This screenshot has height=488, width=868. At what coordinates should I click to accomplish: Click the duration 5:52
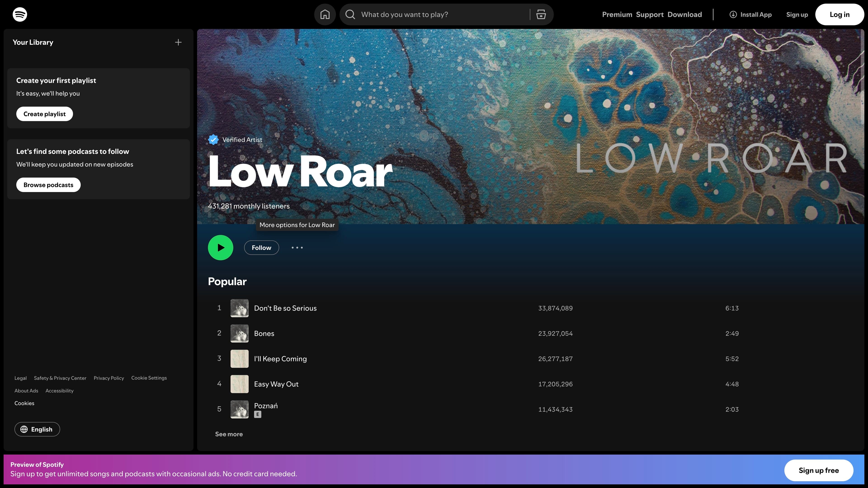pyautogui.click(x=731, y=358)
